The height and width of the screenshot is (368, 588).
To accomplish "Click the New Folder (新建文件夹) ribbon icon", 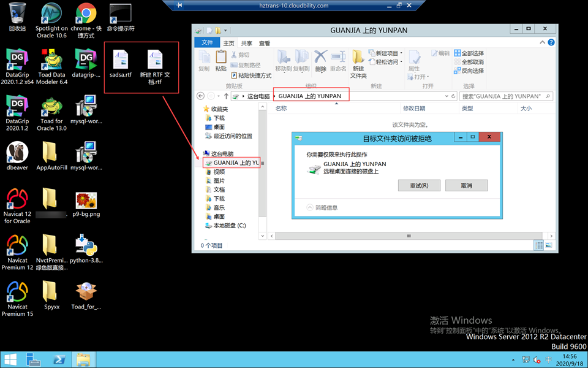I will (358, 63).
